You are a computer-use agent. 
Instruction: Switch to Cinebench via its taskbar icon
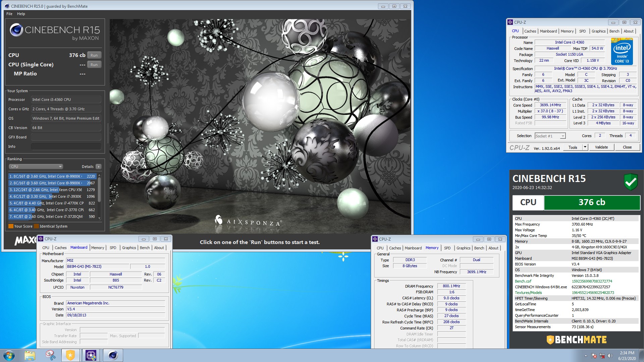113,355
